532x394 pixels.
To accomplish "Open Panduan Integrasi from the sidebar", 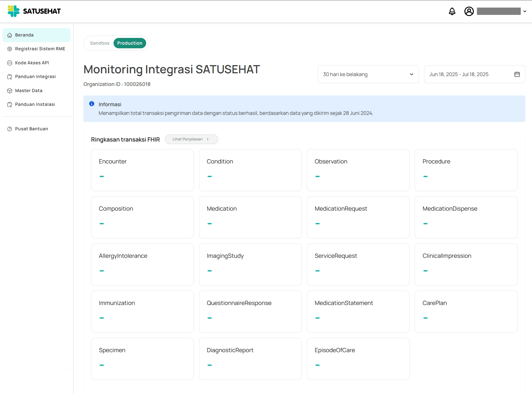I will 35,76.
